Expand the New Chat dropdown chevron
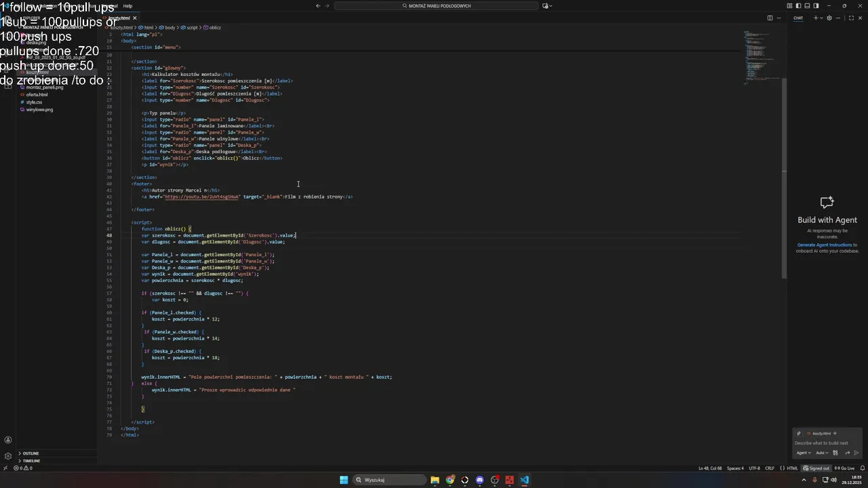The height and width of the screenshot is (488, 868). point(821,18)
